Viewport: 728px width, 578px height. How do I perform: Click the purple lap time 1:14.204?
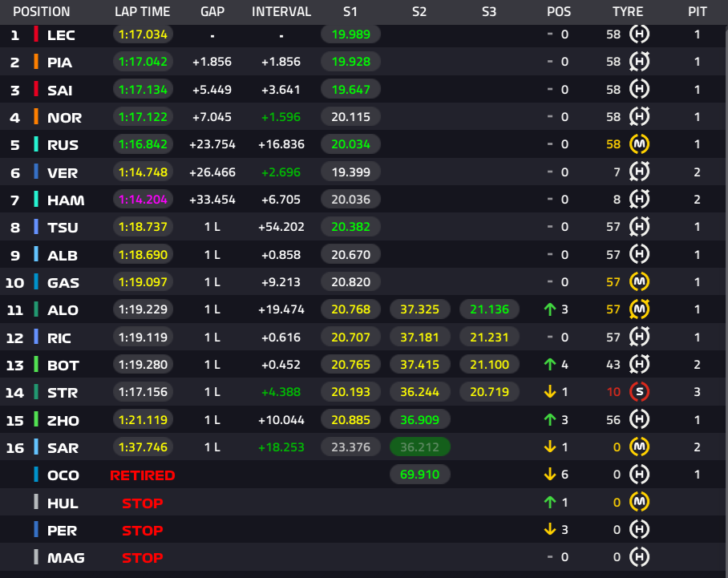(143, 200)
